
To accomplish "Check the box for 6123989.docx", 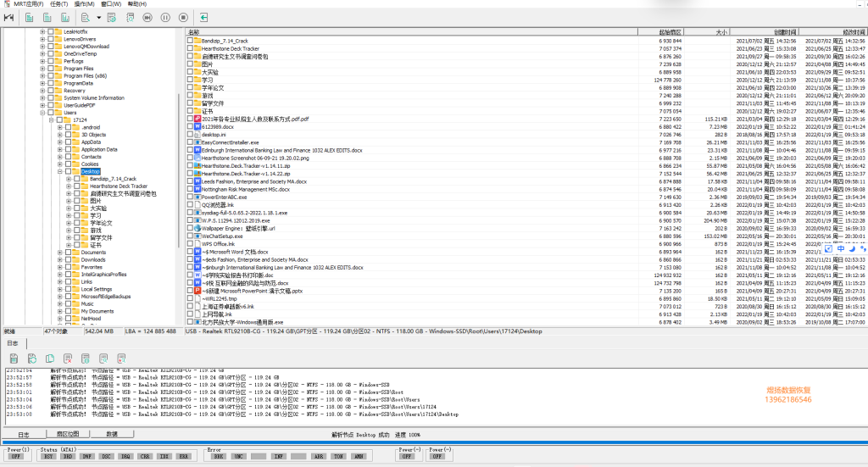I will (x=190, y=127).
